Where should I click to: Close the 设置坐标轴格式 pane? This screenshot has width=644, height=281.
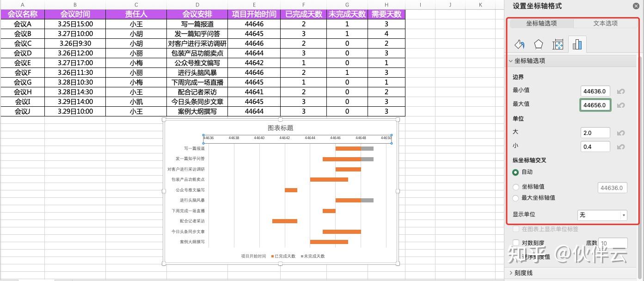pyautogui.click(x=636, y=6)
